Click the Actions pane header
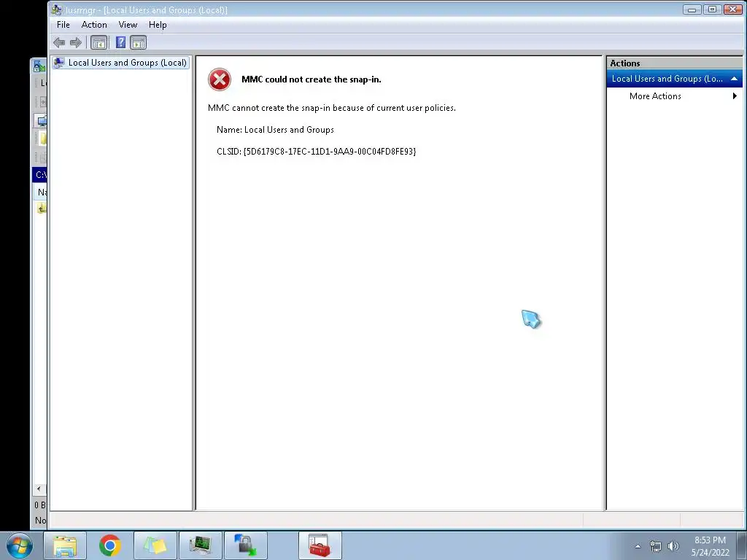Screen dimensions: 747x560 click(674, 63)
